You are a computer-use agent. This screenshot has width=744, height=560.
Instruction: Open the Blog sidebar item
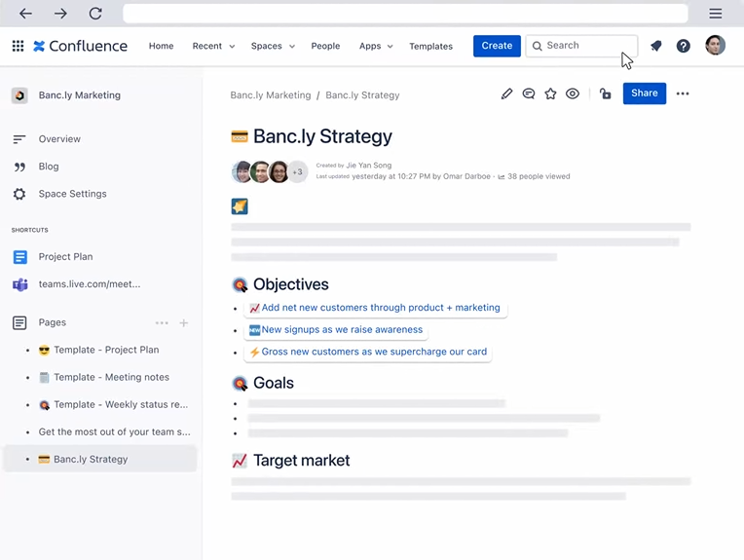coord(49,167)
